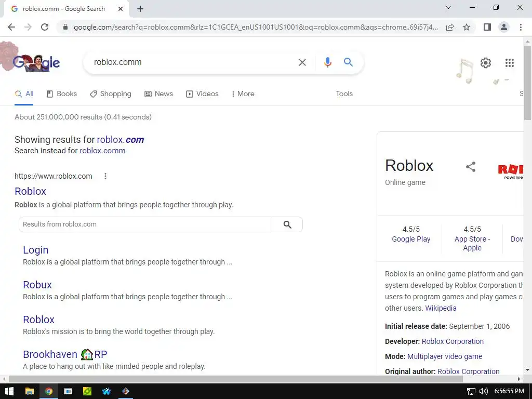Click the vertical scrollbar thumb
Screen dimensions: 532x399
[527, 83]
